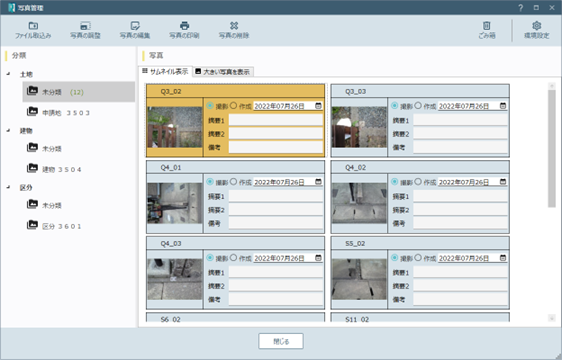
Task: Click 摘要1 field on Q4_02 card
Action: coord(461,196)
